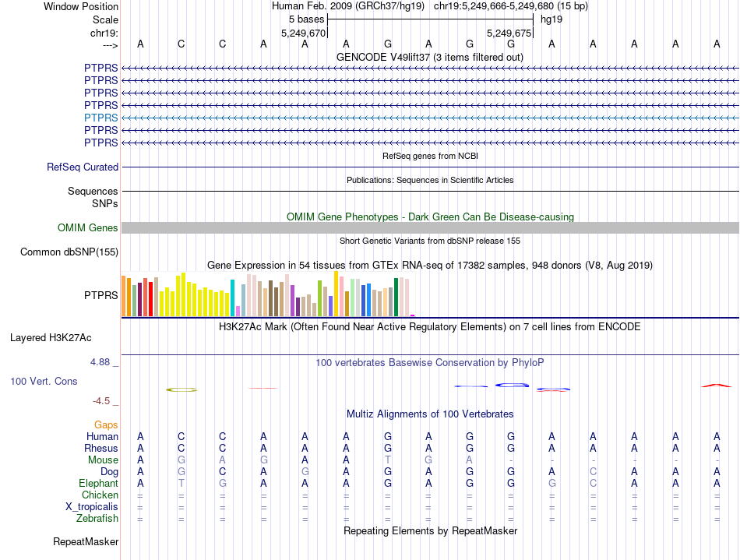Click the 4.88 PhyloP upper scale value
740x560 pixels.
[100, 362]
